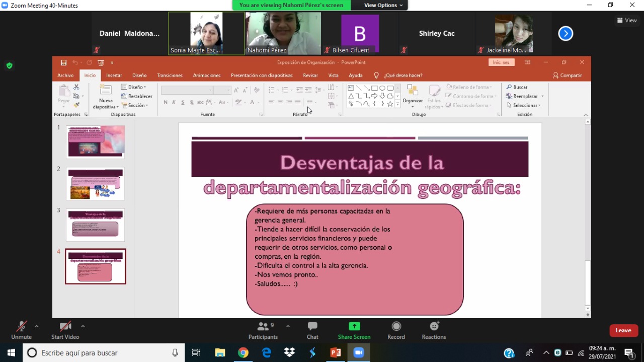
Task: Click the green Share Screen icon
Action: [354, 327]
